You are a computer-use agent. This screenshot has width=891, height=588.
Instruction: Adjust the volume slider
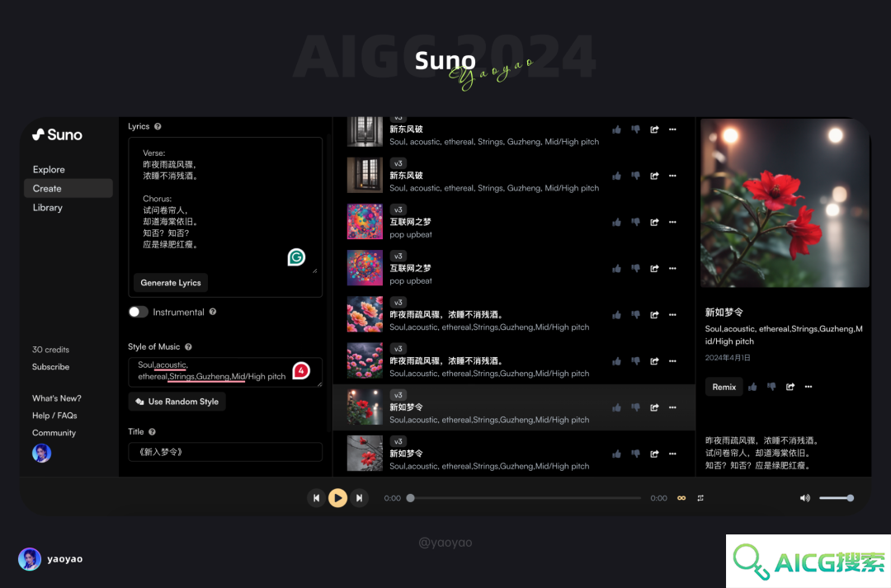click(836, 498)
